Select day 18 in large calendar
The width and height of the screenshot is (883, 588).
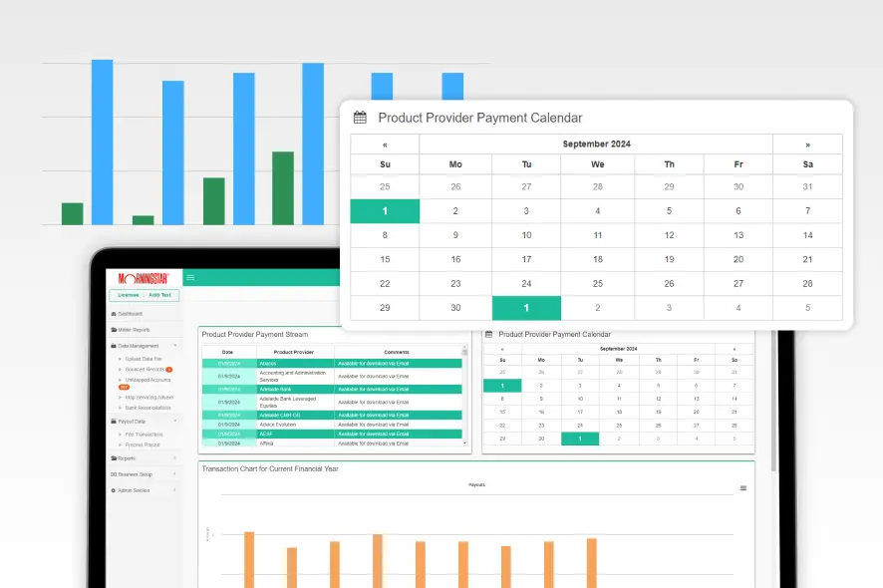598,260
